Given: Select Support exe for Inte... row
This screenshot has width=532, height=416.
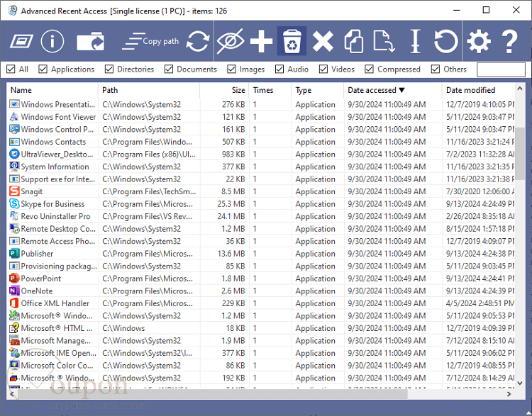Looking at the screenshot, I should point(260,179).
